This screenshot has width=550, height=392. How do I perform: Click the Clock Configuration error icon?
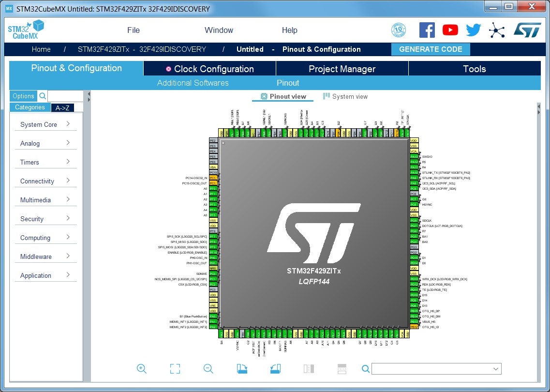coord(168,69)
